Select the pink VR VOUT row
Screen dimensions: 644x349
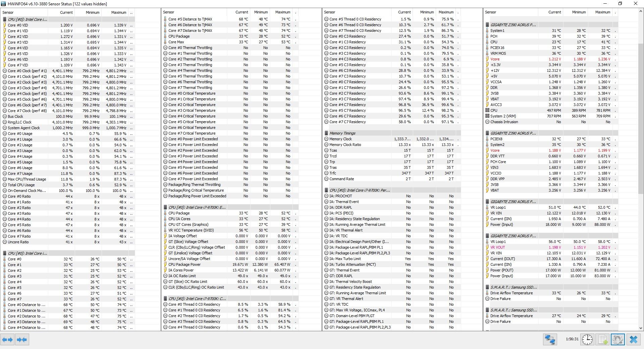[551, 247]
